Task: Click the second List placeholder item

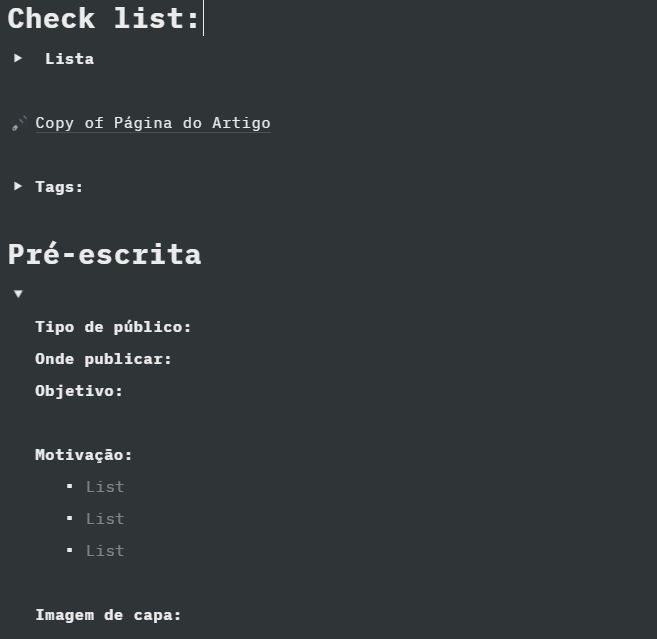Action: (x=105, y=519)
